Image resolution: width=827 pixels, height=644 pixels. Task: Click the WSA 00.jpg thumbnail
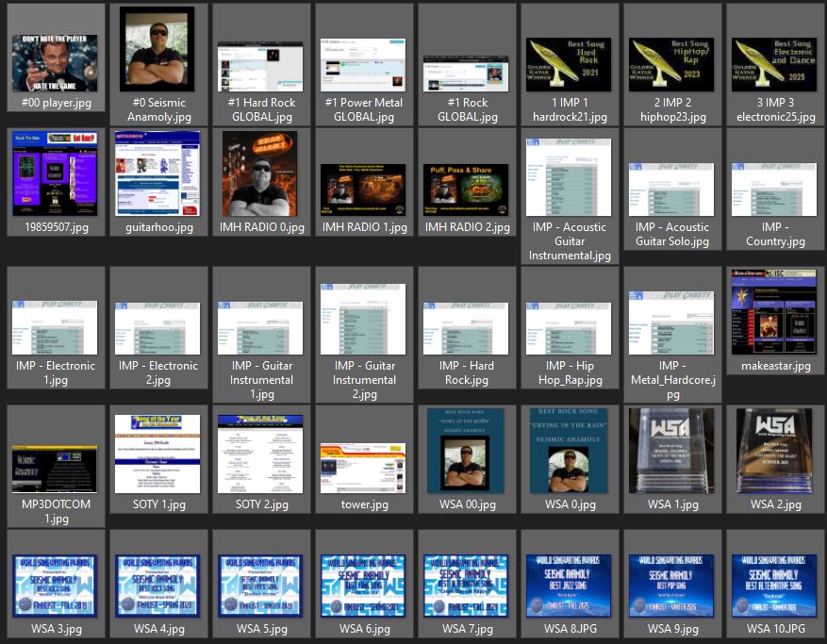(465, 451)
